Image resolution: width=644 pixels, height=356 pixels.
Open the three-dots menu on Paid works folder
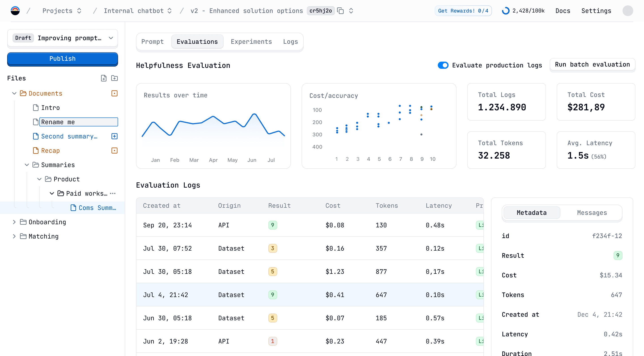coord(113,193)
